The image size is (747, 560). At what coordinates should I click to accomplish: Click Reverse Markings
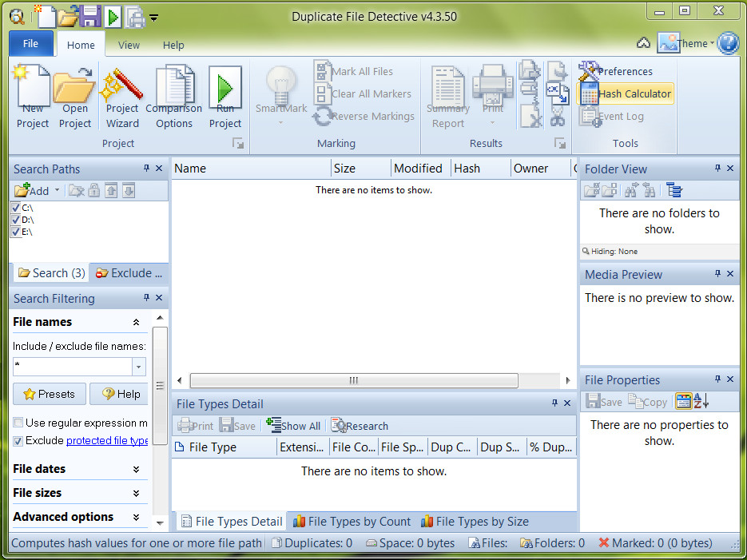[364, 116]
